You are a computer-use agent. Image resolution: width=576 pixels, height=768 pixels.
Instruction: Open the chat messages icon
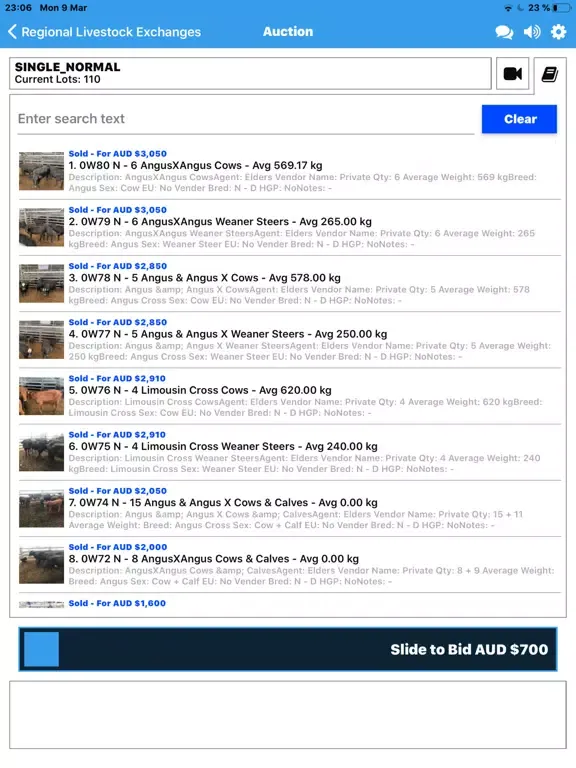(504, 32)
